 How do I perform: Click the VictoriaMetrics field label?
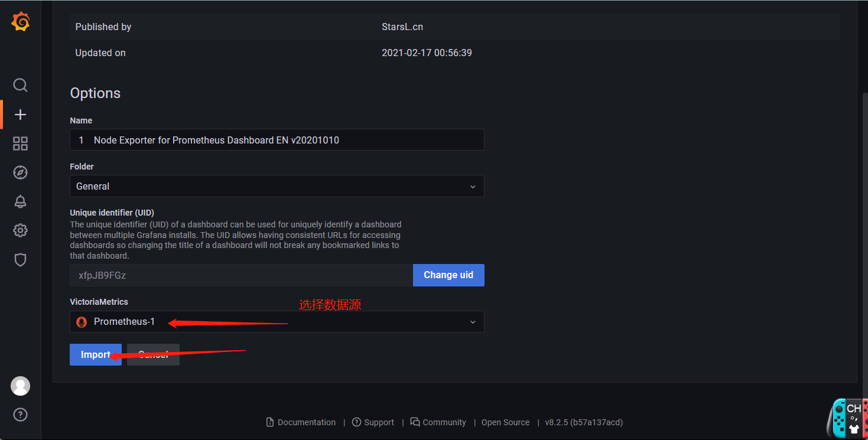tap(99, 302)
